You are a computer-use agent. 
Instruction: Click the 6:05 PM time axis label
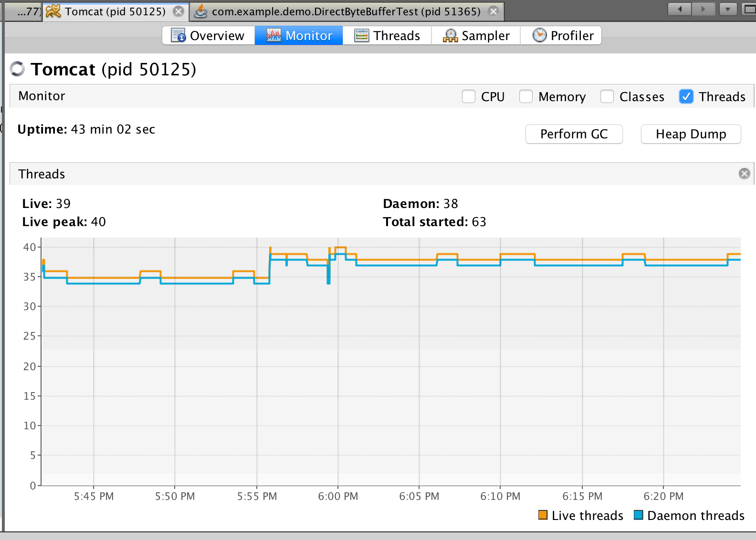coord(419,496)
